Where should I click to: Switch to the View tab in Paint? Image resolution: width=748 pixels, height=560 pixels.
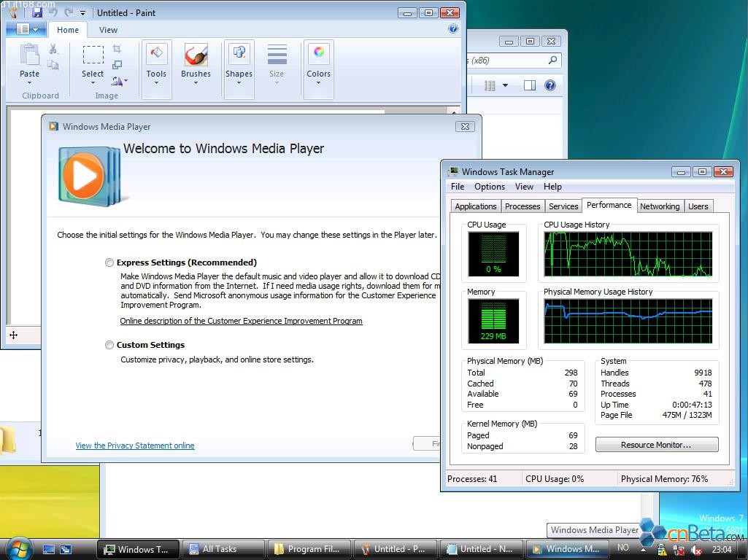tap(108, 30)
